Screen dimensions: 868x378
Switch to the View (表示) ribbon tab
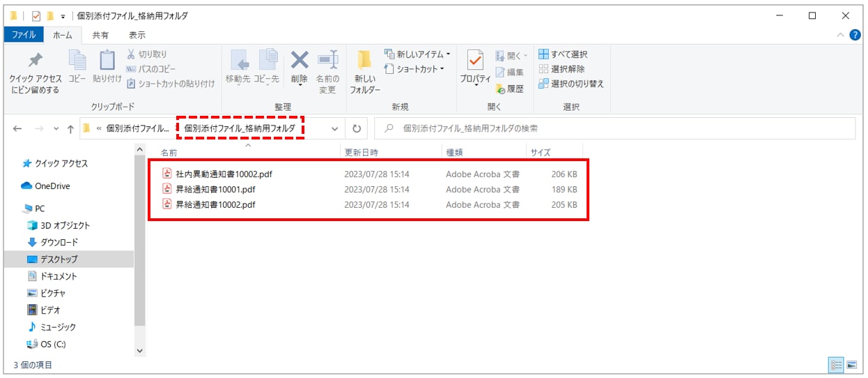coord(137,35)
